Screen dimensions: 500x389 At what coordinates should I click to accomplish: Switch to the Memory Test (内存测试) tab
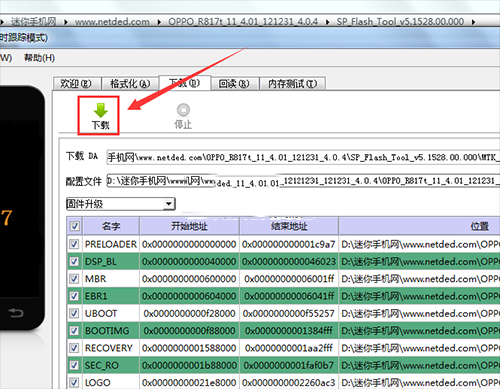293,83
